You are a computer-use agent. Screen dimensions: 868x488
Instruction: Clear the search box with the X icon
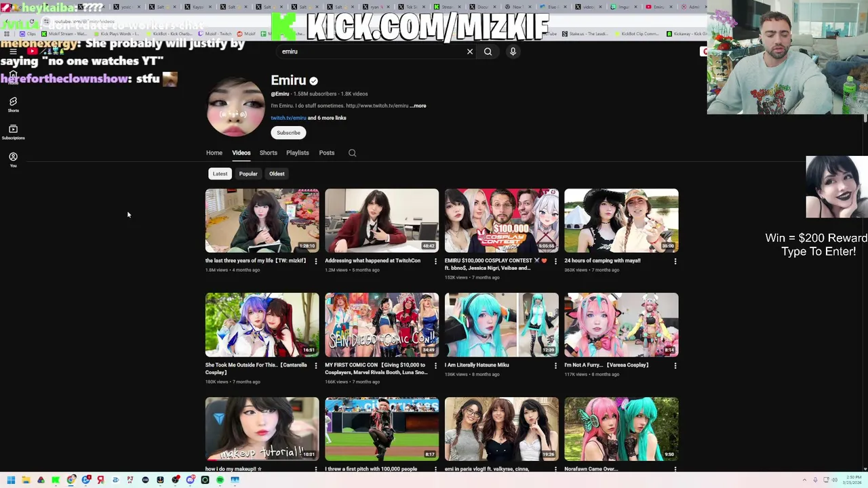(x=470, y=52)
